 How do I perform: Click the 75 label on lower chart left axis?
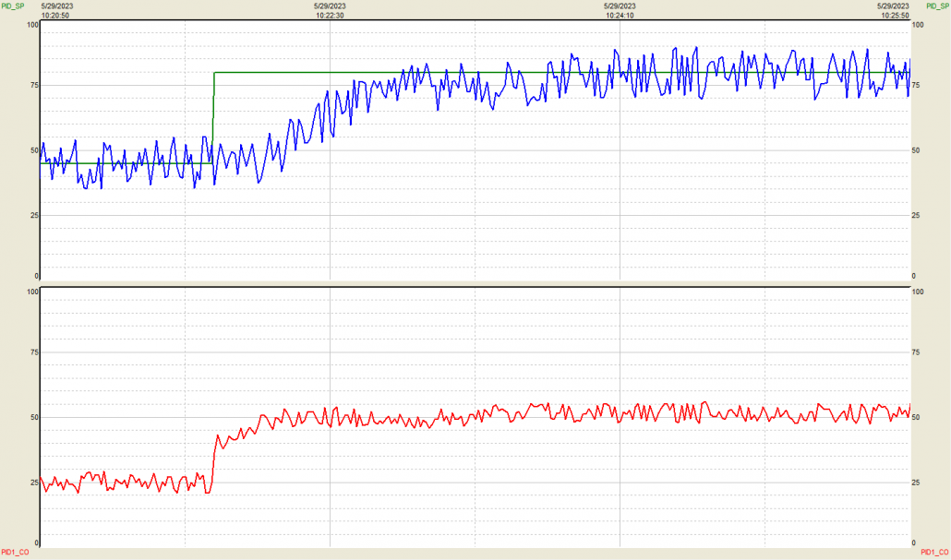pyautogui.click(x=34, y=351)
